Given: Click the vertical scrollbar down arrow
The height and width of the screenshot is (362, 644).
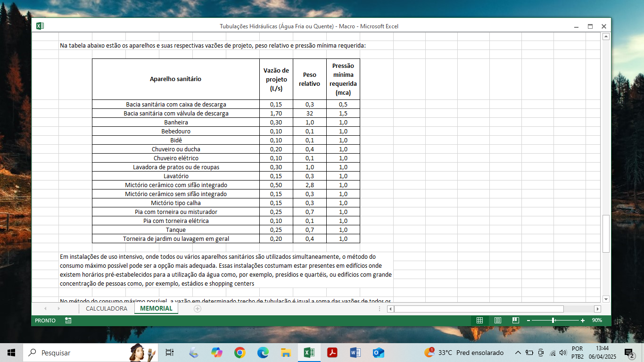Looking at the screenshot, I should point(606,299).
